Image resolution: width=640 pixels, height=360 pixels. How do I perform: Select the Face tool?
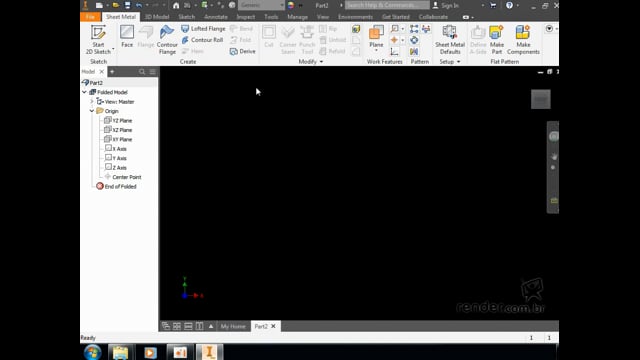pyautogui.click(x=127, y=36)
